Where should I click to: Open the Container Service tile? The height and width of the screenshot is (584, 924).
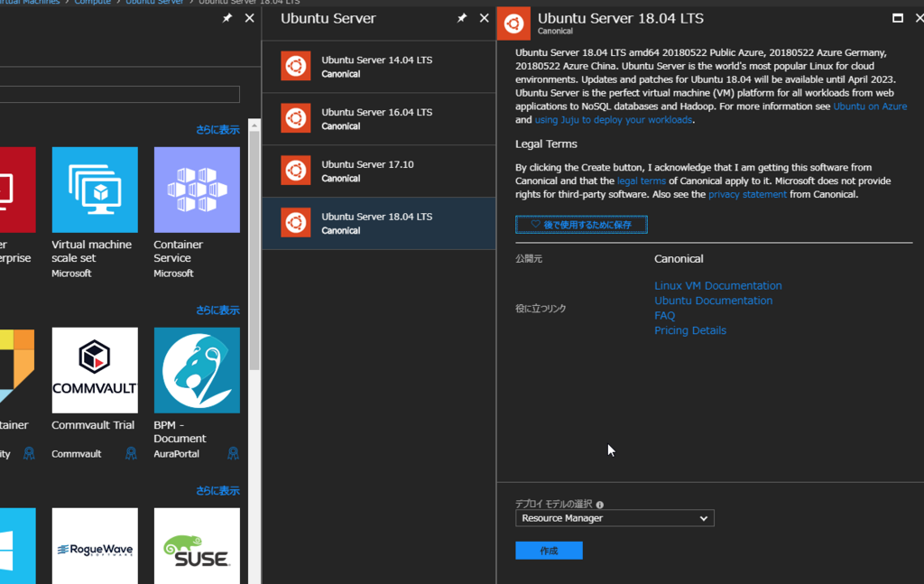click(x=197, y=190)
